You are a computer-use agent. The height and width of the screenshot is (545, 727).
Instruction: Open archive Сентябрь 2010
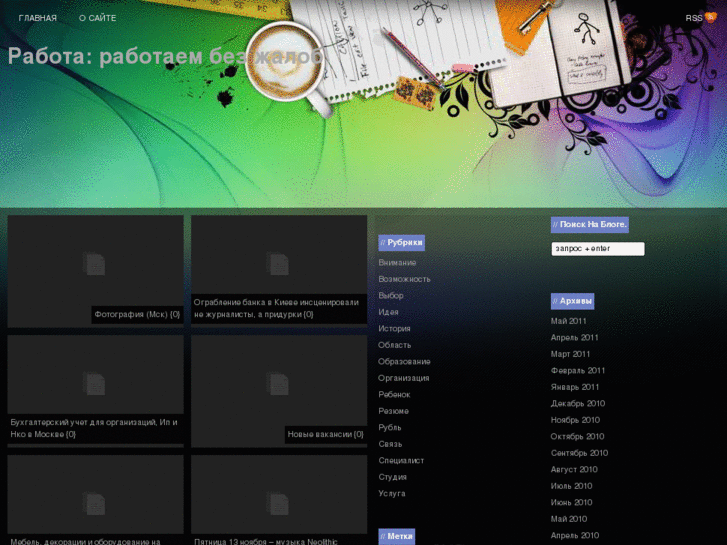580,453
